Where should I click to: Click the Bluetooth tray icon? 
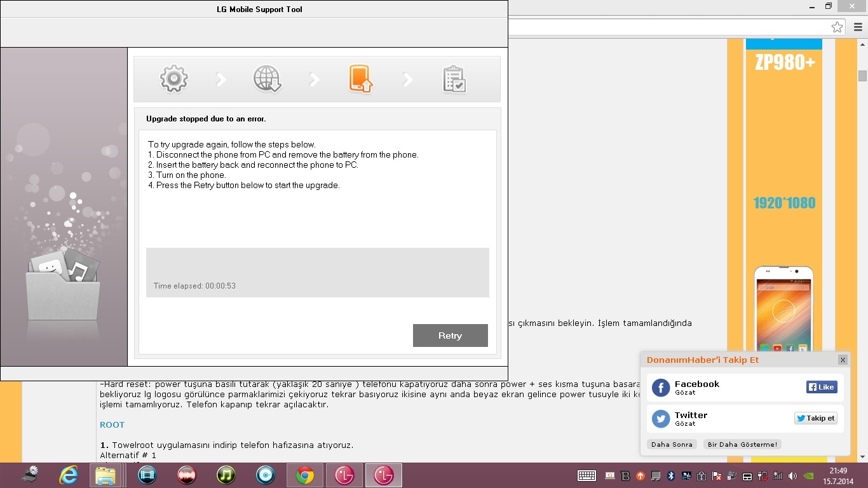coord(670,475)
